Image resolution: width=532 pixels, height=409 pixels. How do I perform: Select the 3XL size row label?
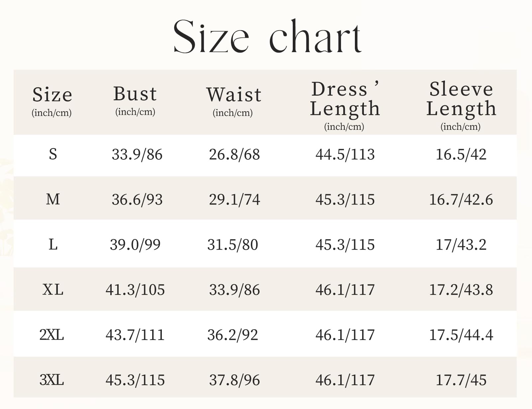coord(52,380)
